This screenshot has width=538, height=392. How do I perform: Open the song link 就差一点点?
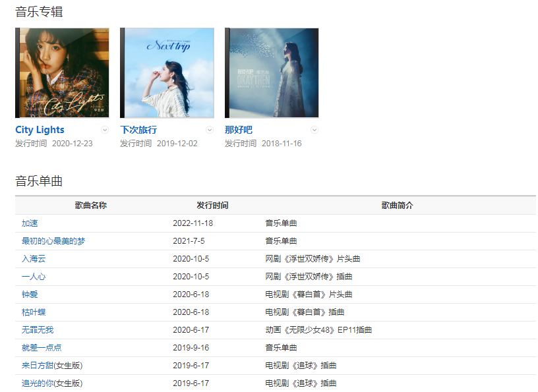(x=42, y=348)
